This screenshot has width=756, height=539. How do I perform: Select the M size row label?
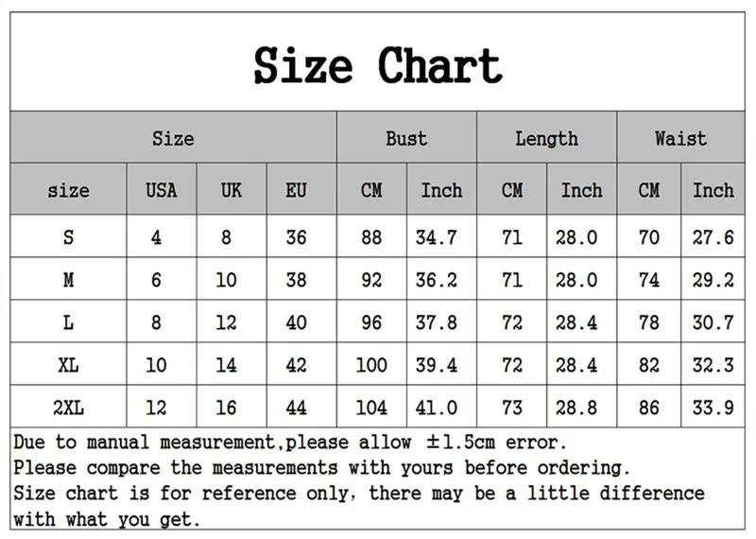(x=68, y=279)
